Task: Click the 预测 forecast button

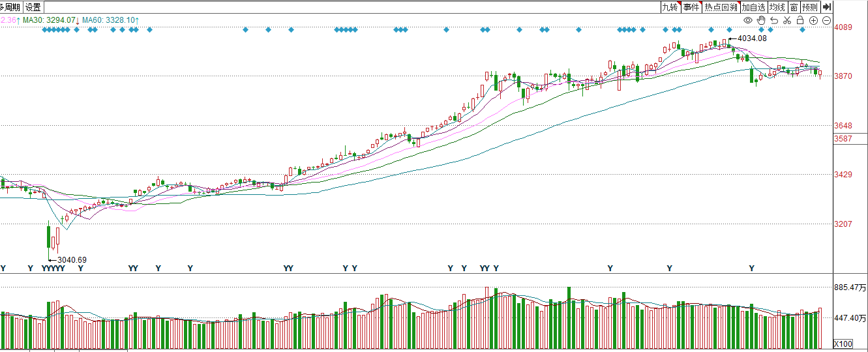Action: point(810,7)
